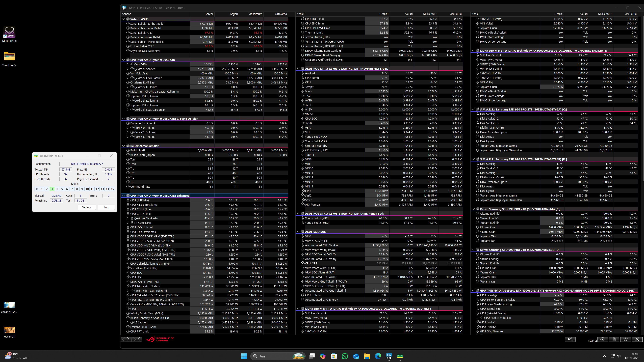Click the HWiNFO reset min/max clock icon

click(603, 339)
